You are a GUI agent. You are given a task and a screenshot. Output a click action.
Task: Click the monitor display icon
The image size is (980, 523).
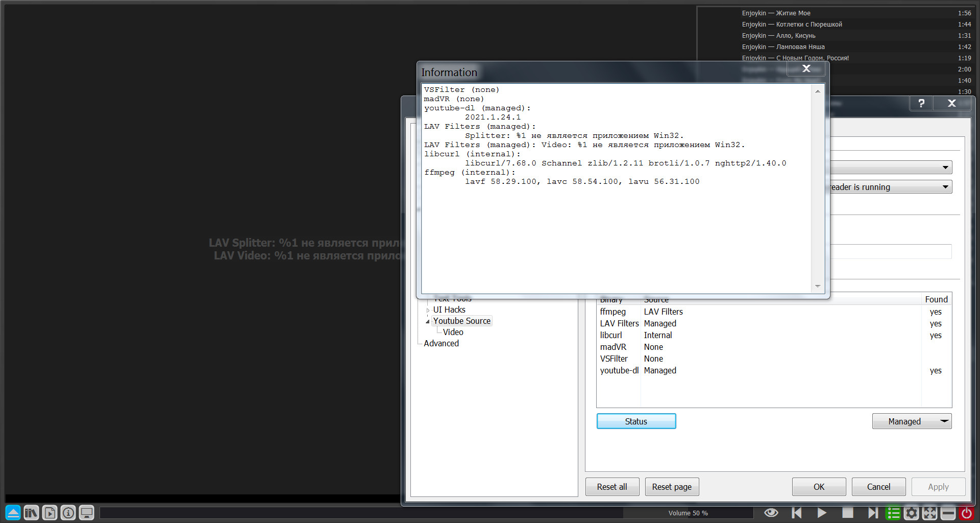coord(86,512)
